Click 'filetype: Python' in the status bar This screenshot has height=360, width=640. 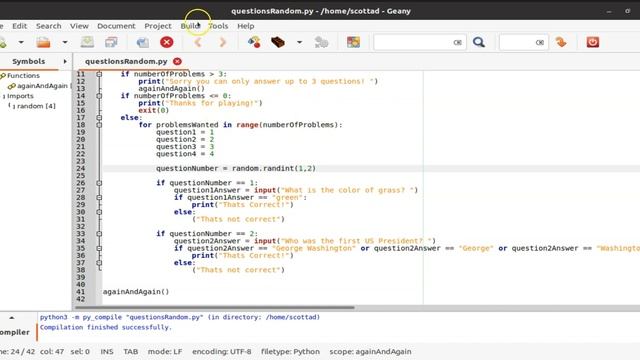(290, 351)
